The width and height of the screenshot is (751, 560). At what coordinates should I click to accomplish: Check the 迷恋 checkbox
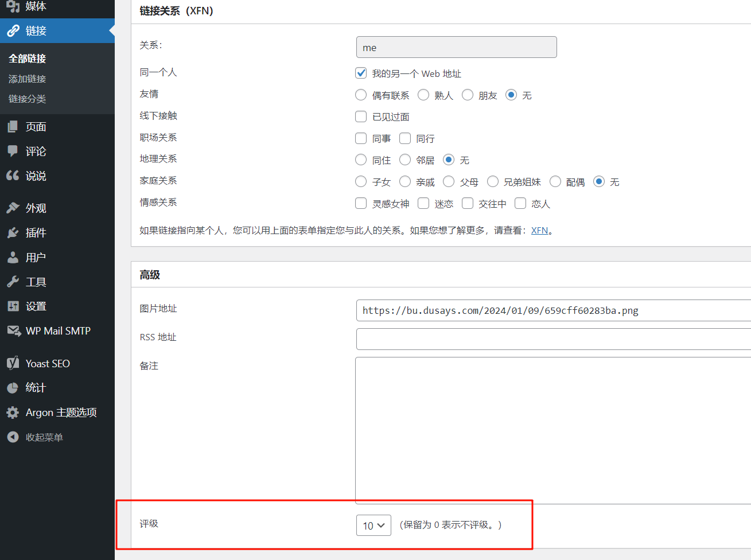[423, 203]
